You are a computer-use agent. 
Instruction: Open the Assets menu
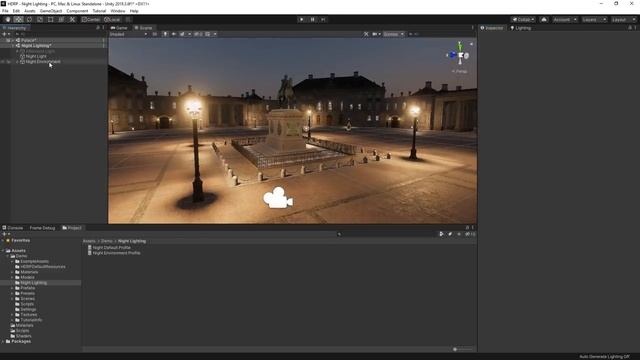coord(29,11)
